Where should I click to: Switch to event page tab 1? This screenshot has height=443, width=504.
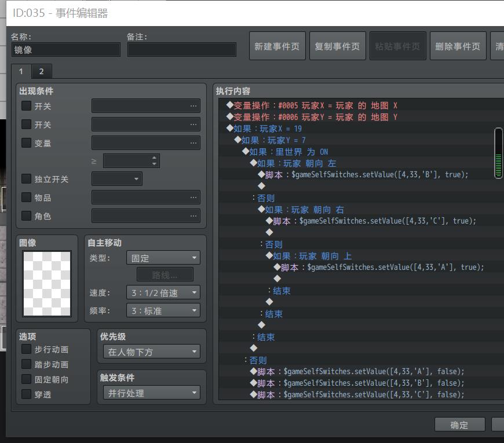point(21,71)
